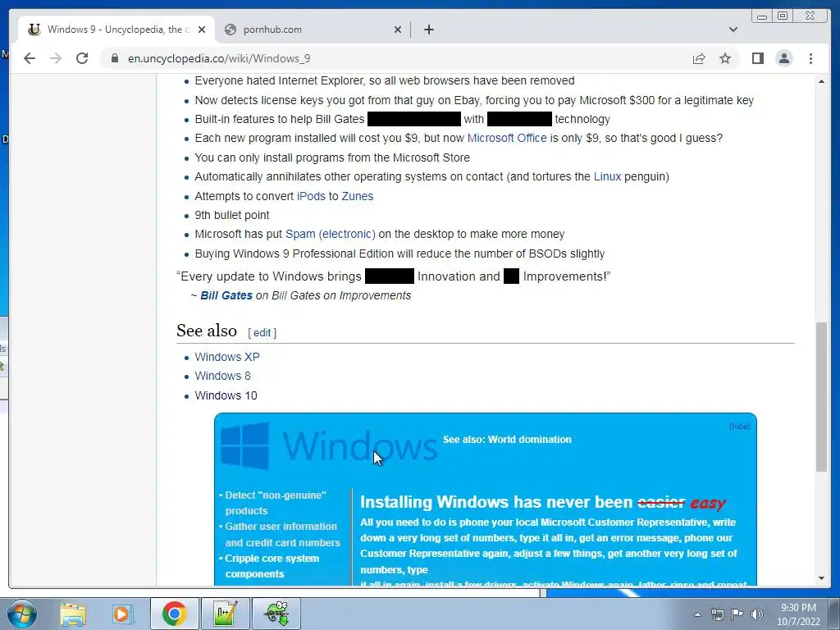Open the Chrome side panel
This screenshot has width=840, height=630.
coord(757,58)
